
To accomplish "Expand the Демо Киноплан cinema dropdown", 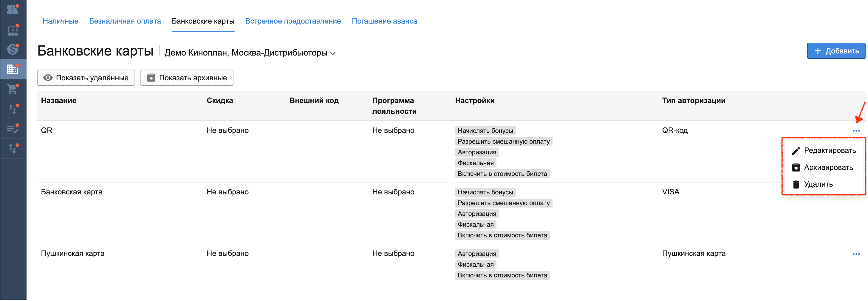I will tap(250, 53).
